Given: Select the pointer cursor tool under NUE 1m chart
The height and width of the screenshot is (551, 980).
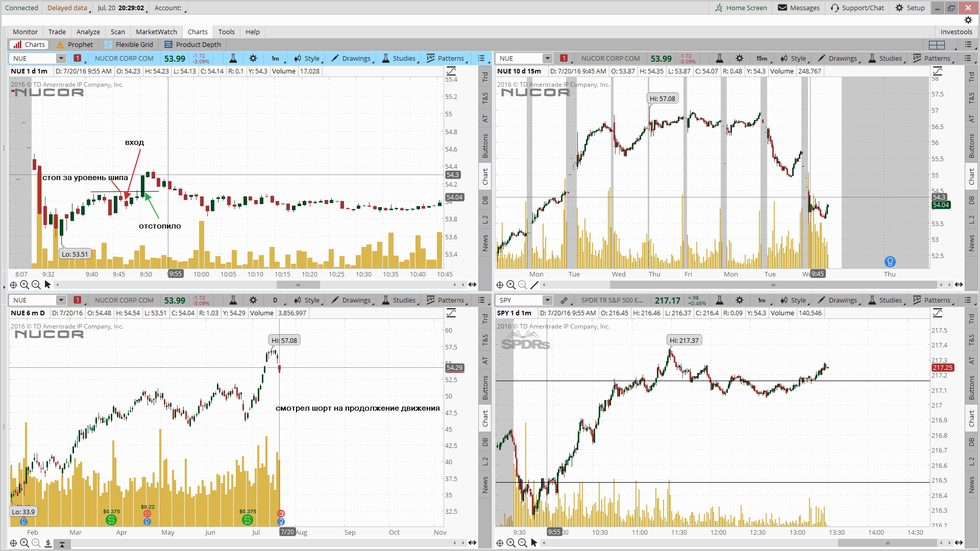Looking at the screenshot, I should 47,285.
